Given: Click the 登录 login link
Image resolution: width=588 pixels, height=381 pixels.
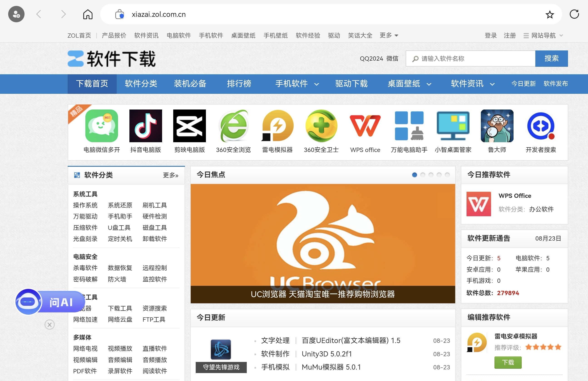Looking at the screenshot, I should (x=490, y=35).
